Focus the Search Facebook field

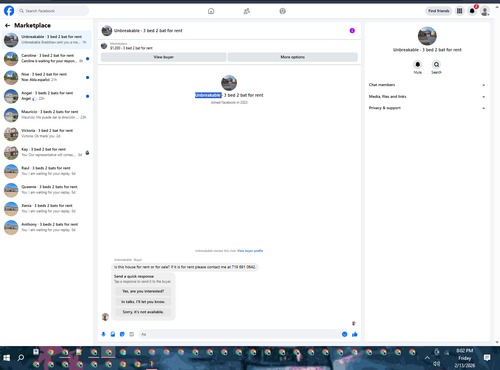(53, 11)
